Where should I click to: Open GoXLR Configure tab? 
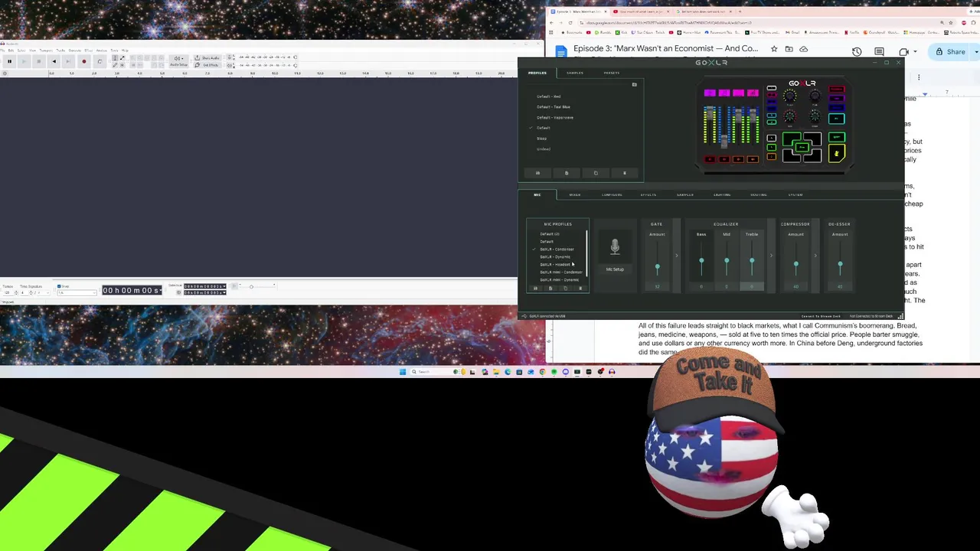(x=612, y=194)
